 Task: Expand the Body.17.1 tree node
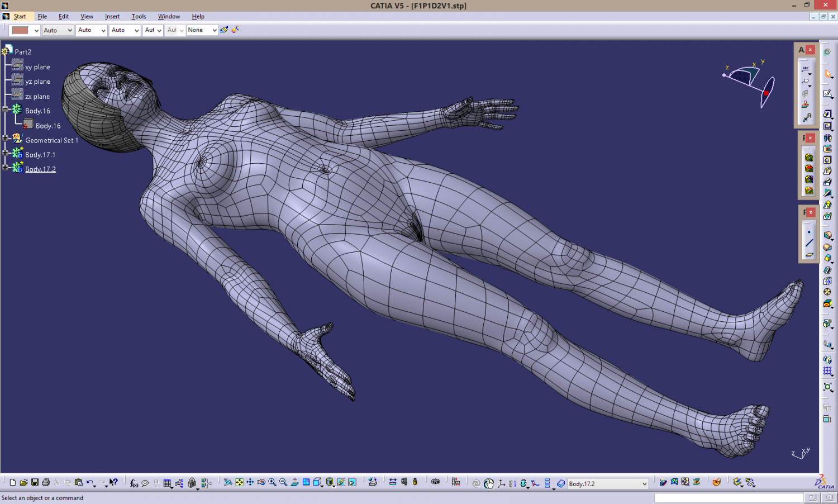5,153
